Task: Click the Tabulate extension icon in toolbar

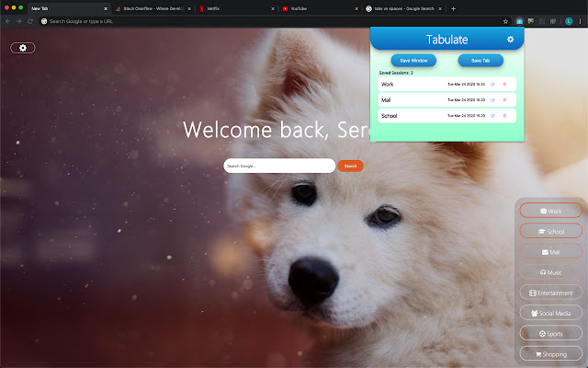Action: click(x=519, y=21)
